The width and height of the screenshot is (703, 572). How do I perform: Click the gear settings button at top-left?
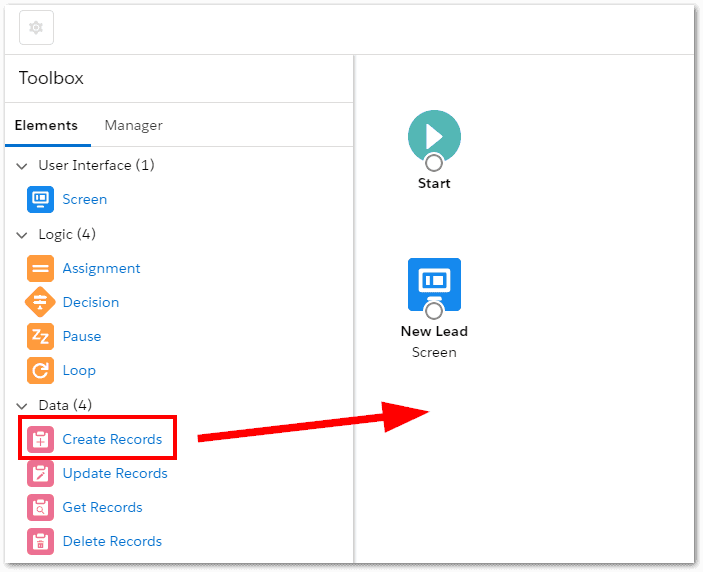[36, 28]
